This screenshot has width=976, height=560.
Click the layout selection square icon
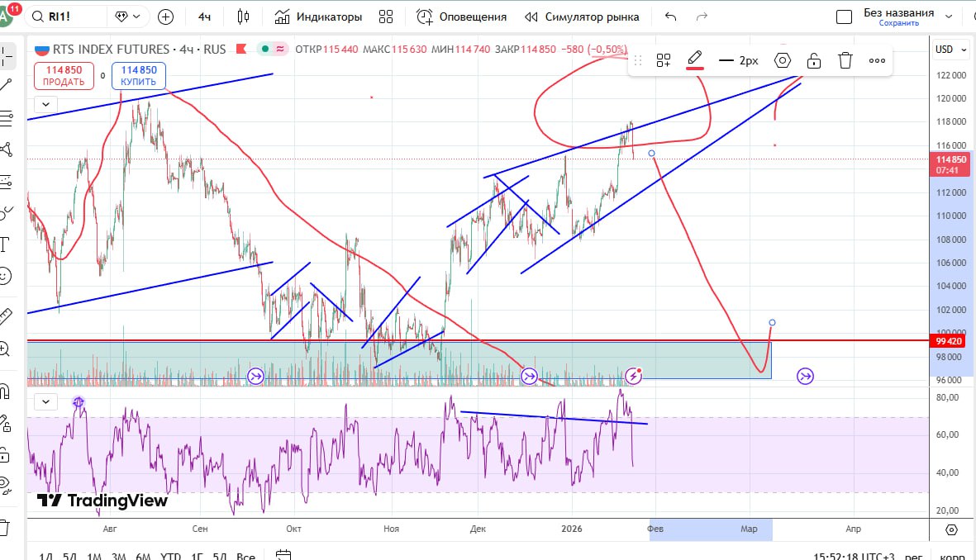844,17
